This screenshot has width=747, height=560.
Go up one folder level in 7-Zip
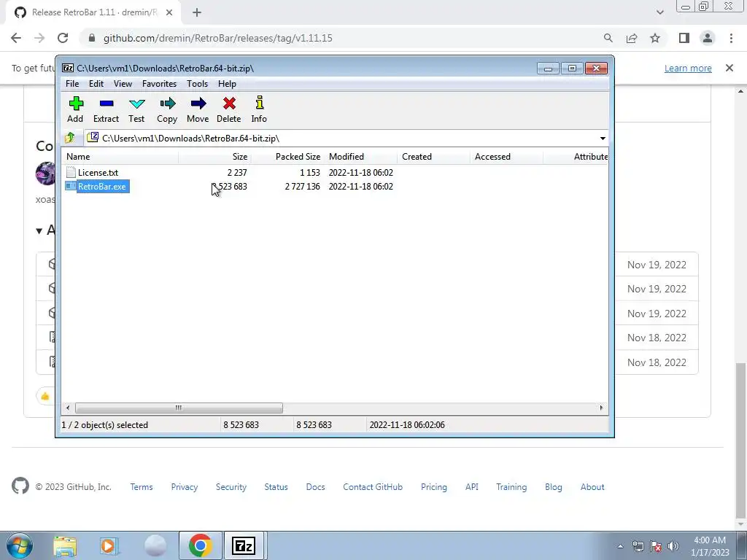pos(69,138)
